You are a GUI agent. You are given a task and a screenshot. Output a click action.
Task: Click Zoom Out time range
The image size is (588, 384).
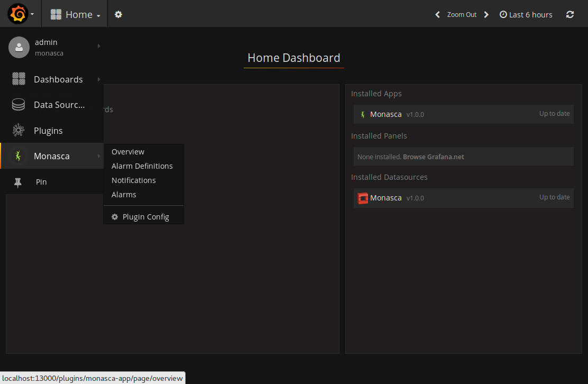click(x=462, y=15)
